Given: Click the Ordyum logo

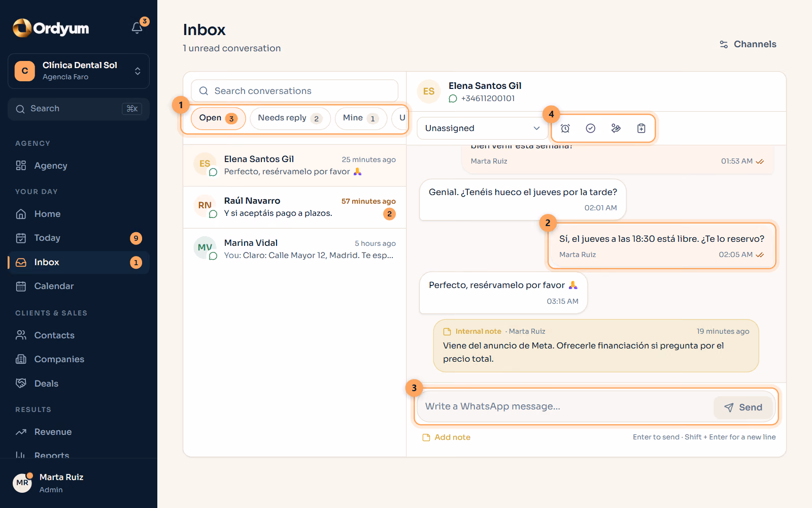Looking at the screenshot, I should click(x=51, y=28).
